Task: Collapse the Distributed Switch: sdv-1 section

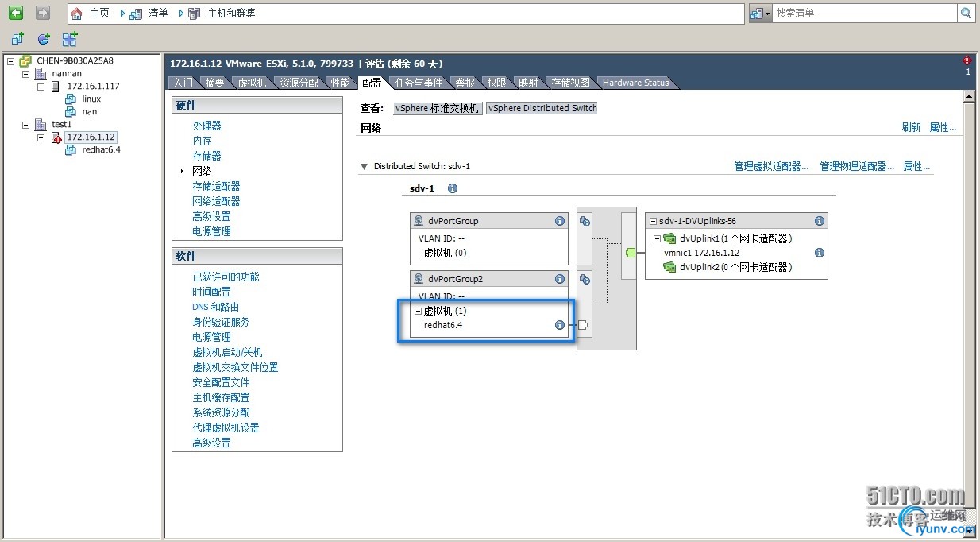Action: coord(365,166)
